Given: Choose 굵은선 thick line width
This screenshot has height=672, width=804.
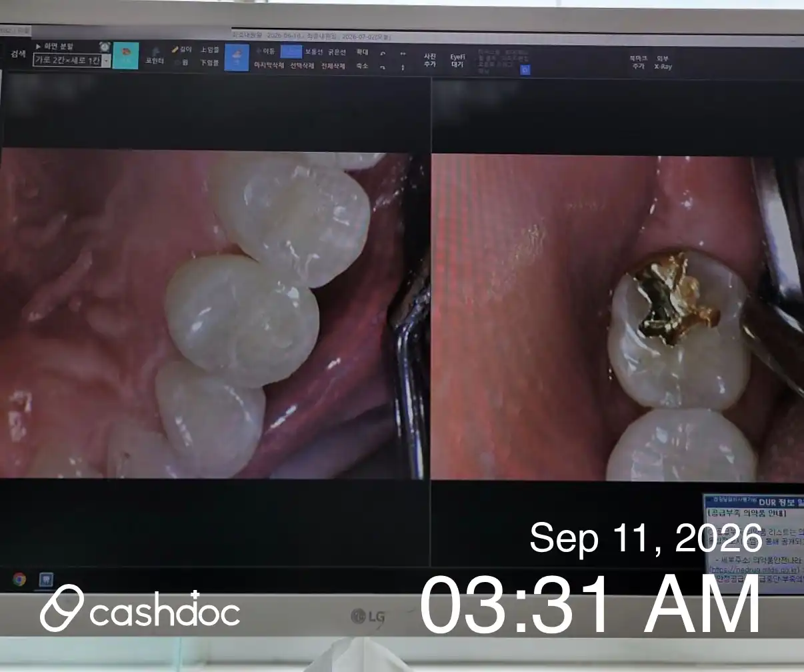Looking at the screenshot, I should coord(336,52).
